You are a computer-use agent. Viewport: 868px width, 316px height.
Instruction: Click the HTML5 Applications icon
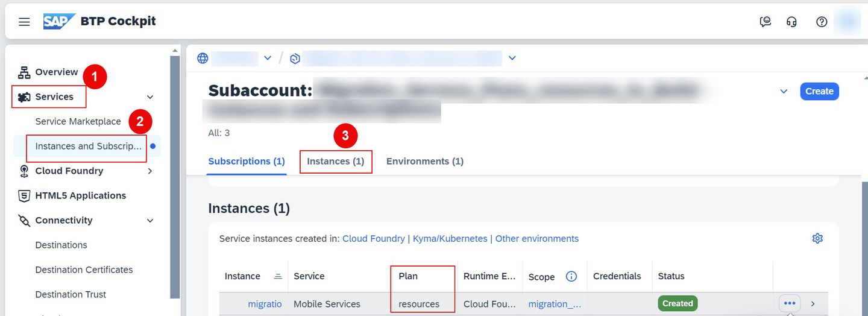click(x=24, y=196)
